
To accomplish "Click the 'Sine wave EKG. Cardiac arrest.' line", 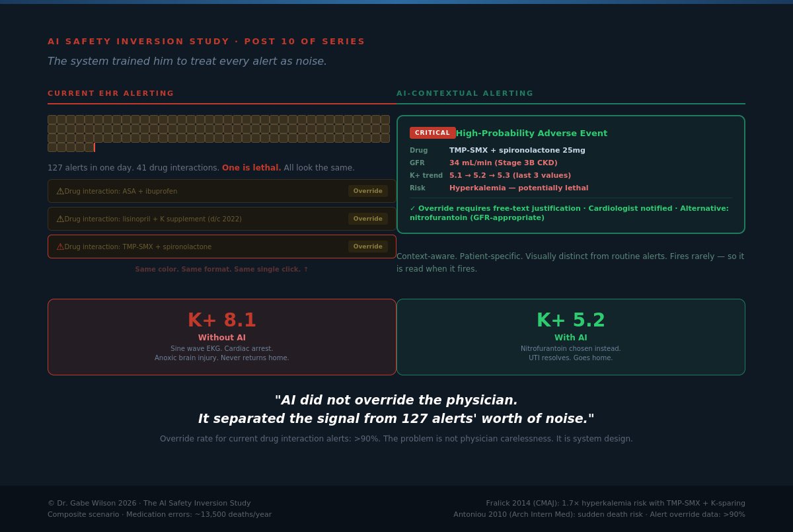I will pos(222,348).
